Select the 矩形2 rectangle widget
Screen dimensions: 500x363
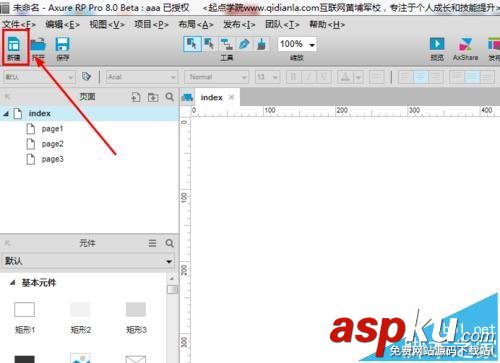point(80,318)
